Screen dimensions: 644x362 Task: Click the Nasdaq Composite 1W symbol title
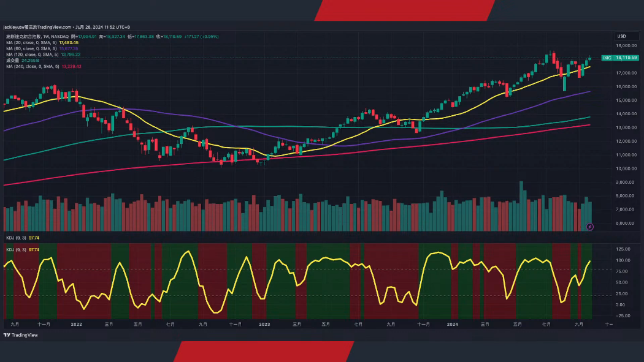click(36, 37)
